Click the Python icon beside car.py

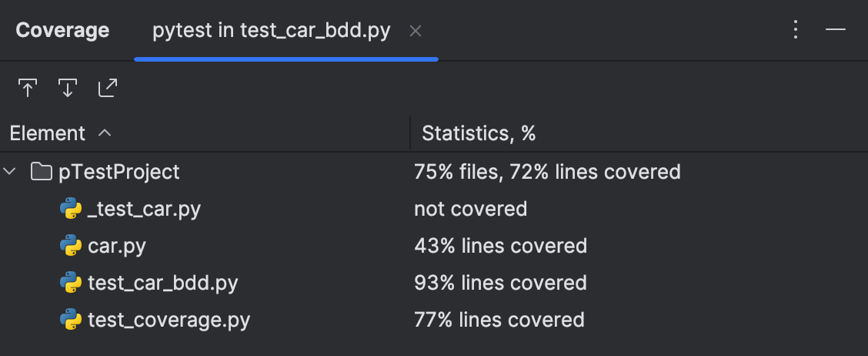pos(71,246)
